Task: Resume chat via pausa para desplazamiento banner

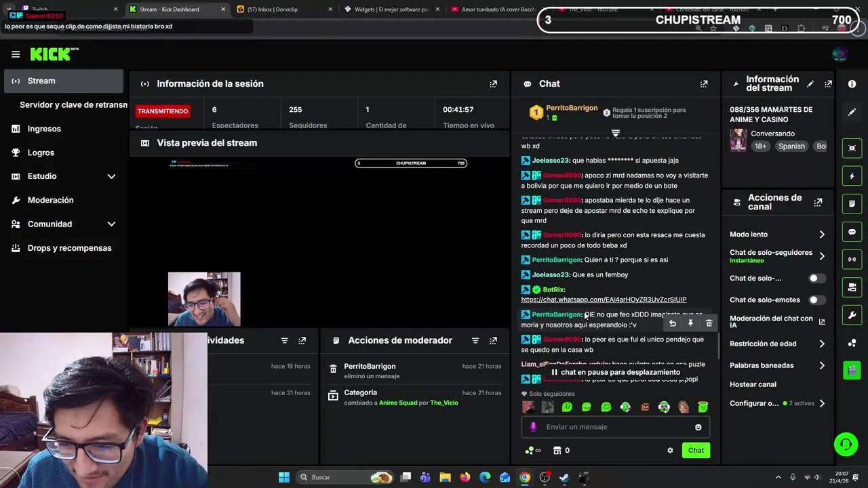Action: click(x=615, y=373)
